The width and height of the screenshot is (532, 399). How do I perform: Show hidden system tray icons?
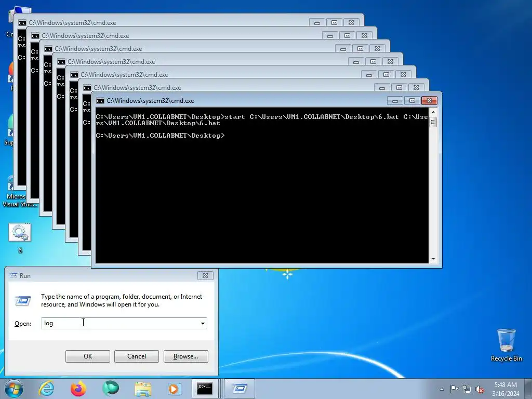(442, 389)
